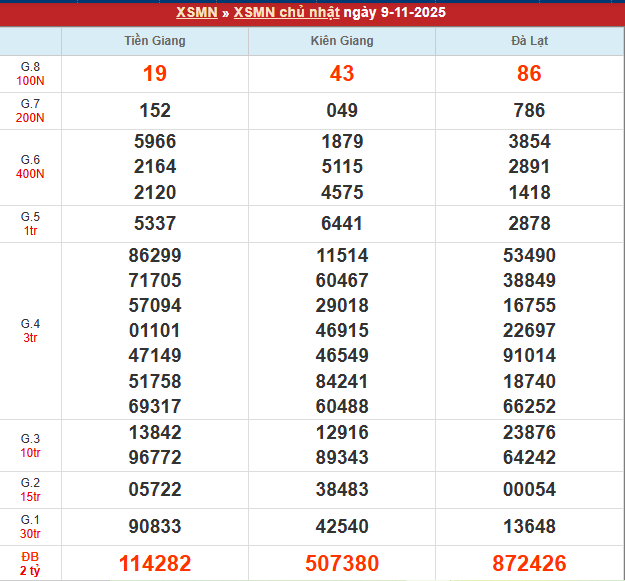Select the G.6 400N row label
Image resolution: width=625 pixels, height=581 pixels.
point(30,167)
